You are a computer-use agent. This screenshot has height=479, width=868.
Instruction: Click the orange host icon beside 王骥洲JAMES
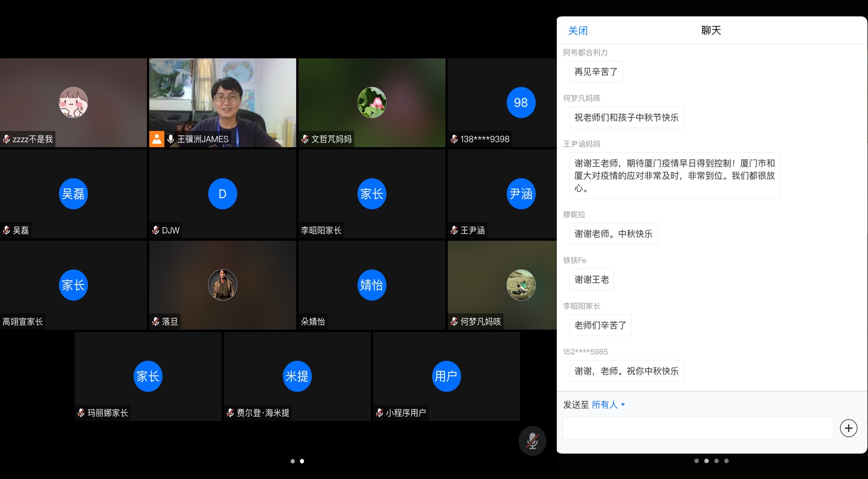(157, 139)
